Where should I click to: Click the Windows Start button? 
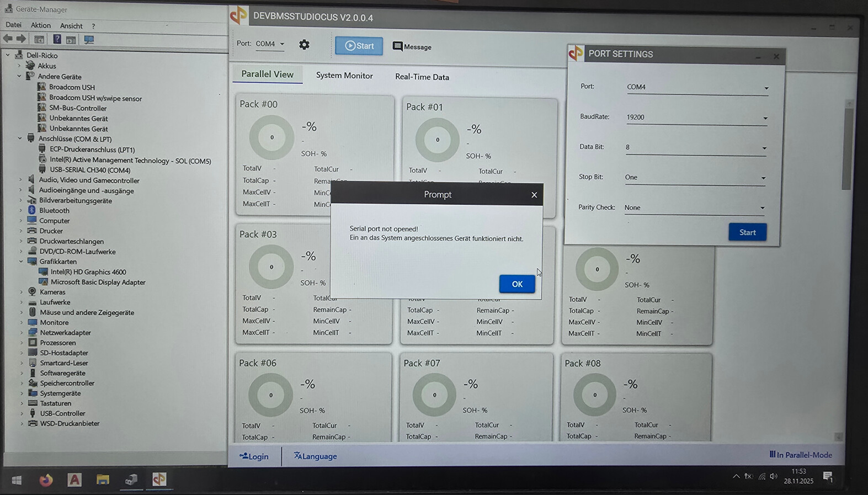tap(17, 480)
